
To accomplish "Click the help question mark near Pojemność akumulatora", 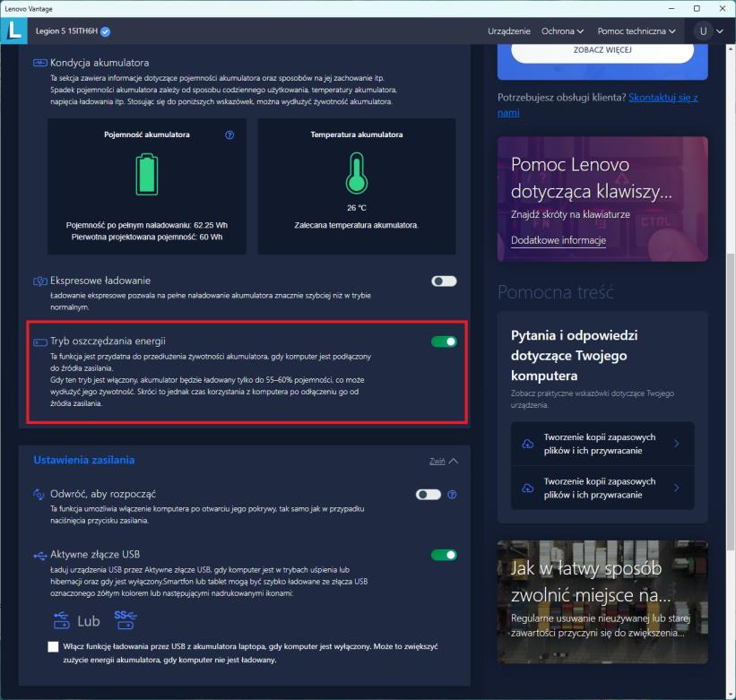I will [229, 134].
